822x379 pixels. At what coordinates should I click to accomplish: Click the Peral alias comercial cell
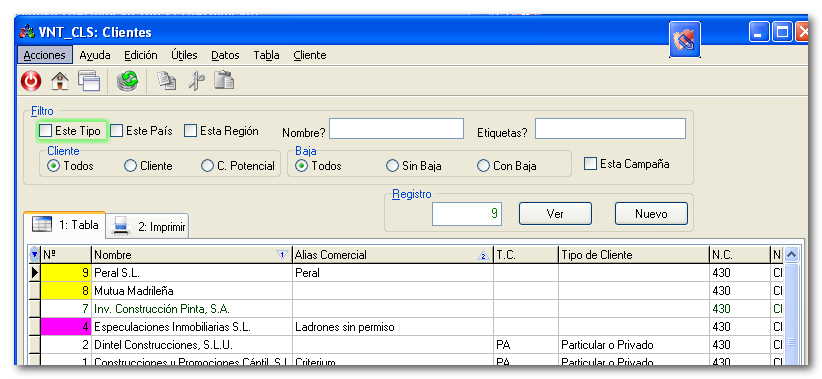coord(393,273)
